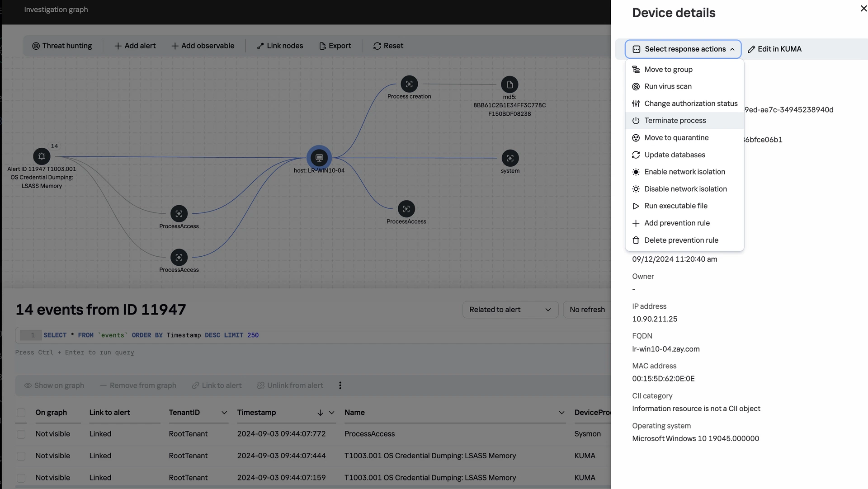Viewport: 868px width, 489px height.
Task: Expand the TenantID column filter chevron
Action: tap(224, 413)
